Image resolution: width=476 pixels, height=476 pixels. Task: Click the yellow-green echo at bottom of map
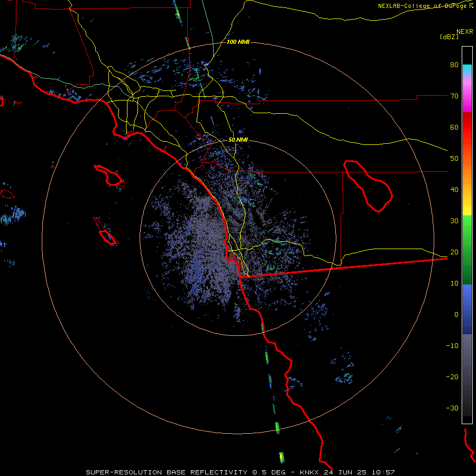(281, 456)
